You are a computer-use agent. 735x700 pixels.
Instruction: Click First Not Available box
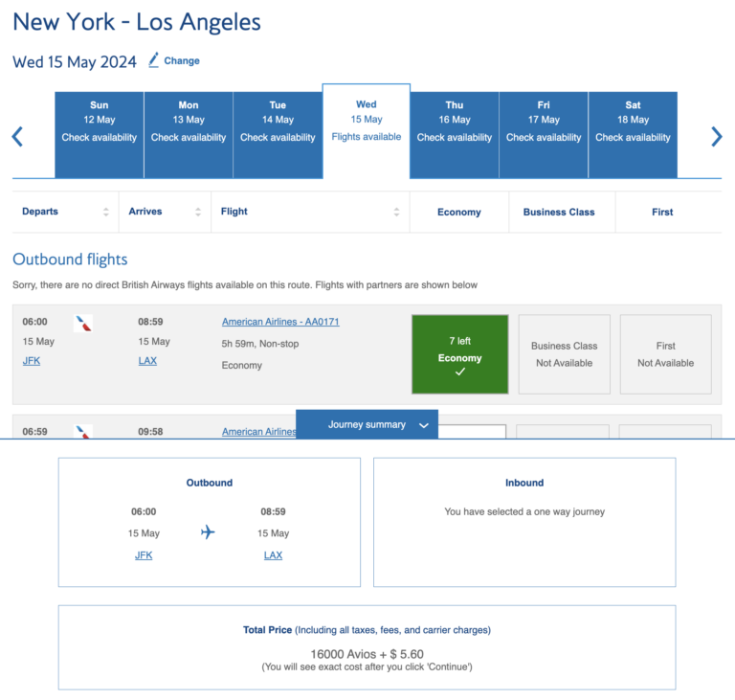(666, 354)
